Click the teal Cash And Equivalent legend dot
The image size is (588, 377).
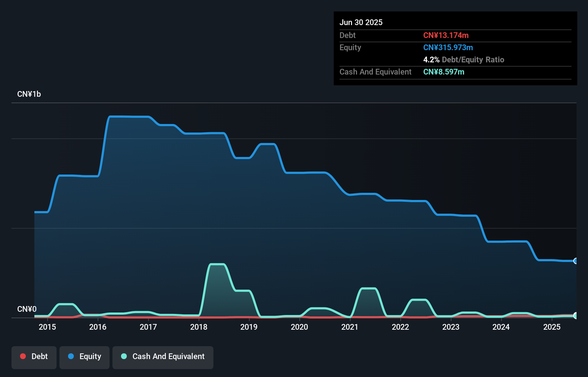click(x=124, y=356)
